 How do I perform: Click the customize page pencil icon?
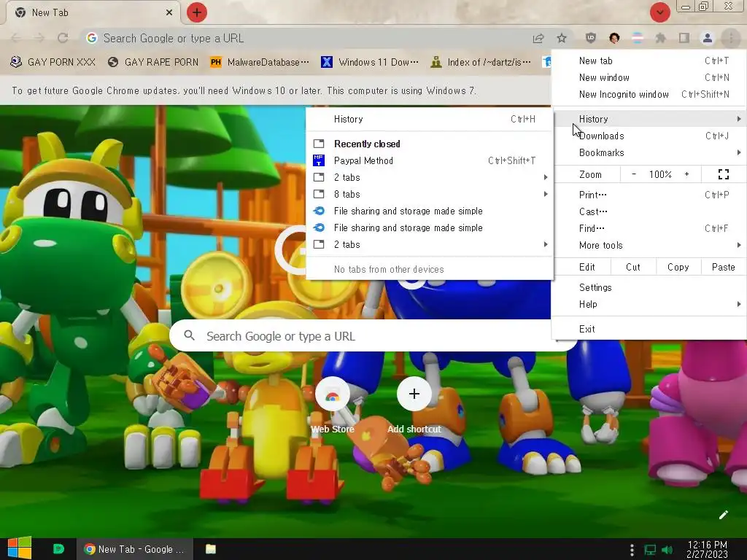(x=723, y=515)
